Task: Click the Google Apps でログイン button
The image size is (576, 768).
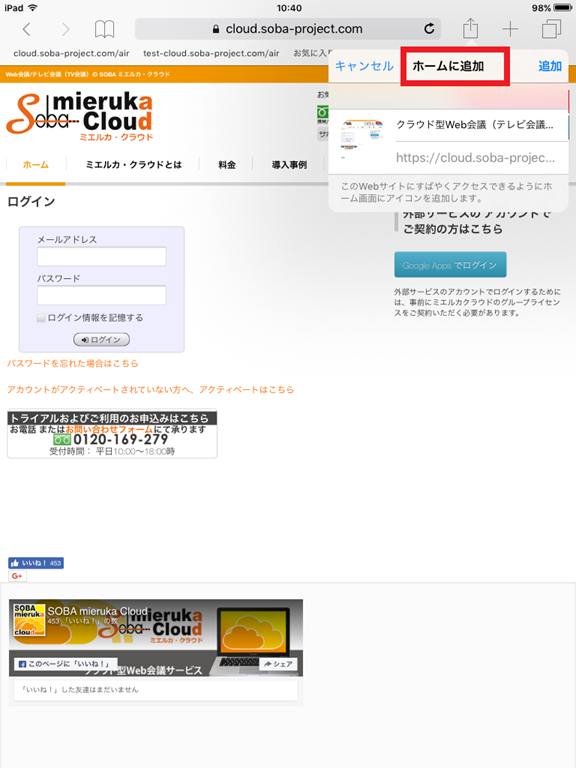Action: pyautogui.click(x=450, y=265)
